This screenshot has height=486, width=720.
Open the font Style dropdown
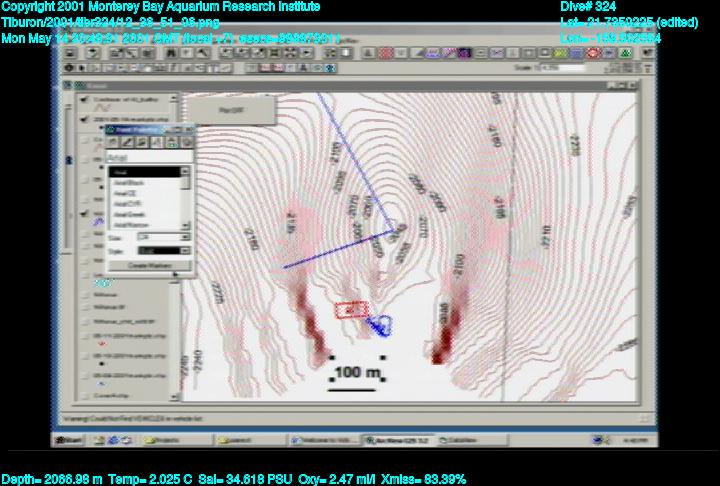click(165, 250)
